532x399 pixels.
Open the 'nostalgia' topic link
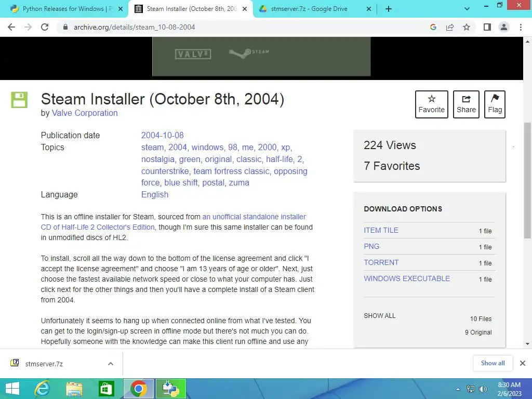(x=158, y=159)
